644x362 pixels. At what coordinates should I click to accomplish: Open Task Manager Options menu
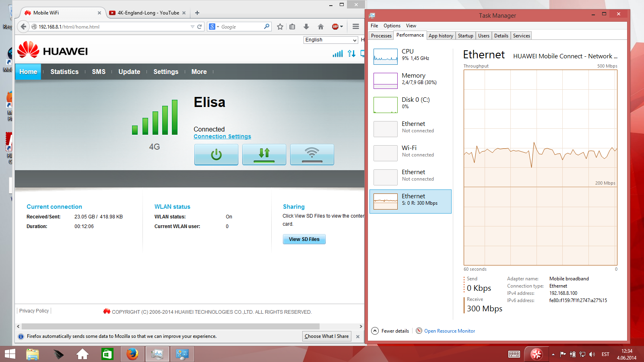[x=392, y=26]
